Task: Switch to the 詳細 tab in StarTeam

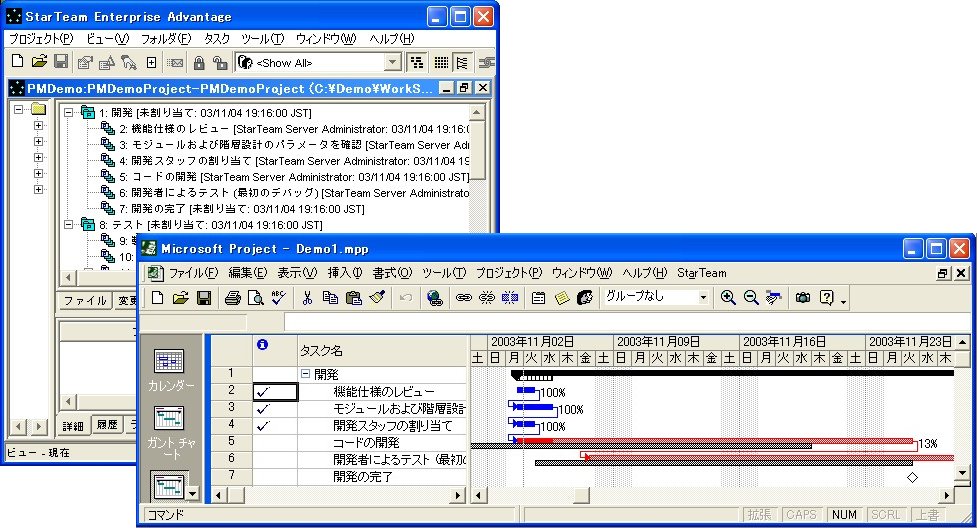Action: click(x=73, y=426)
